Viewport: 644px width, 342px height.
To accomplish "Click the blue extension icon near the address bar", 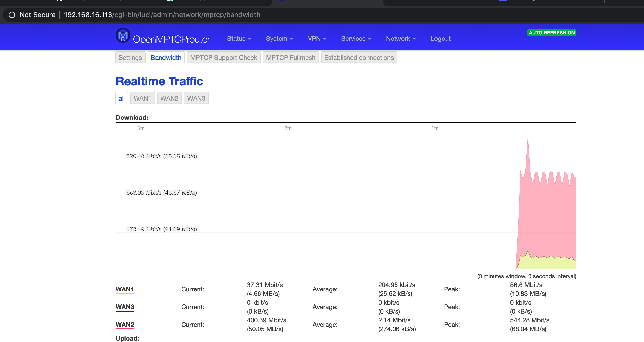I will tap(503, 1).
